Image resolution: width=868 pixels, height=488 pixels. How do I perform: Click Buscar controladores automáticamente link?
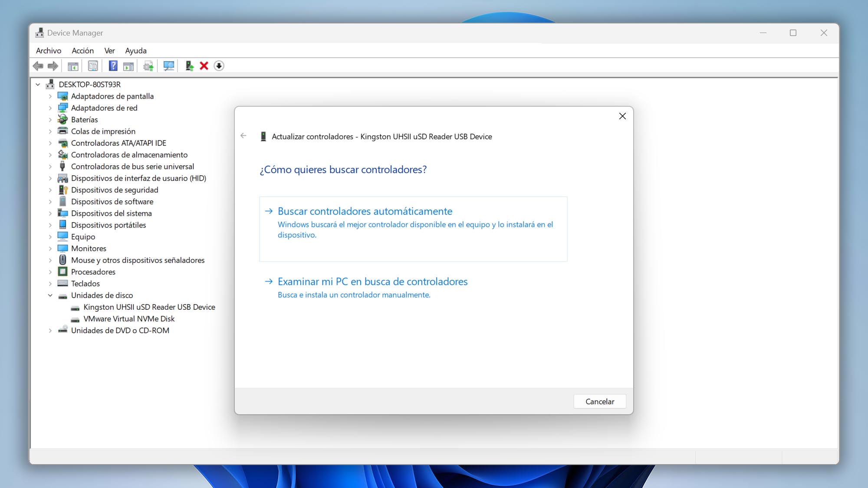click(x=365, y=211)
